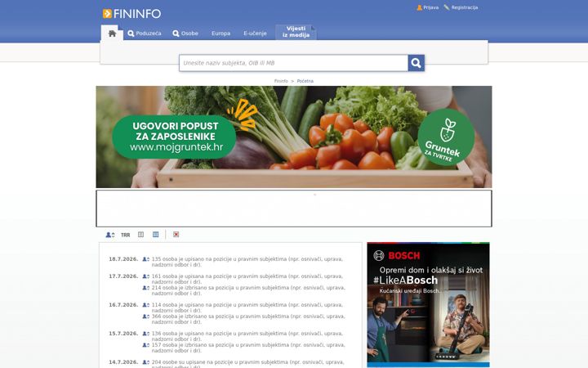Screen dimensions: 588x368
Task: Open '136 osoba je upisano' entry
Action: 247,336
